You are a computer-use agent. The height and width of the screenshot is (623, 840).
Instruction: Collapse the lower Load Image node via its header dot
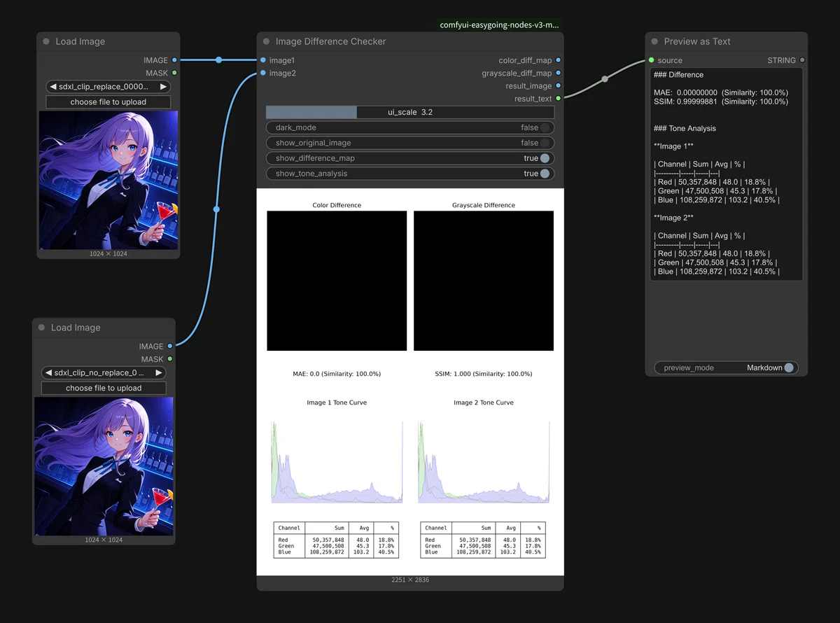click(41, 328)
